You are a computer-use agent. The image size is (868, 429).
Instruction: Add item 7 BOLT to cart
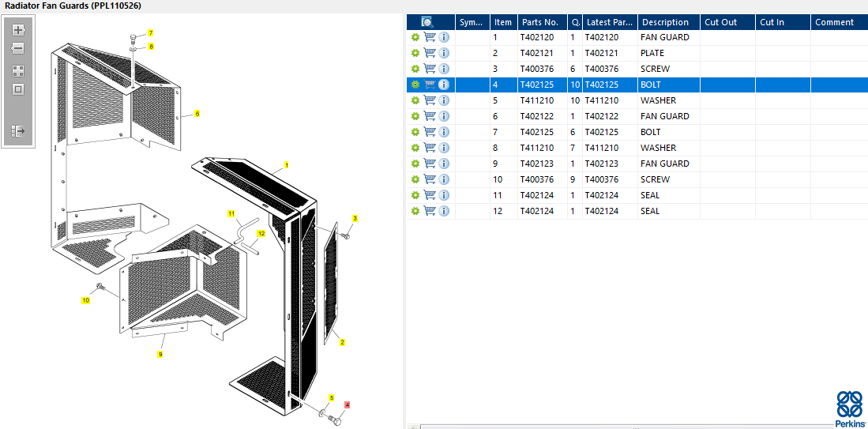[x=430, y=132]
